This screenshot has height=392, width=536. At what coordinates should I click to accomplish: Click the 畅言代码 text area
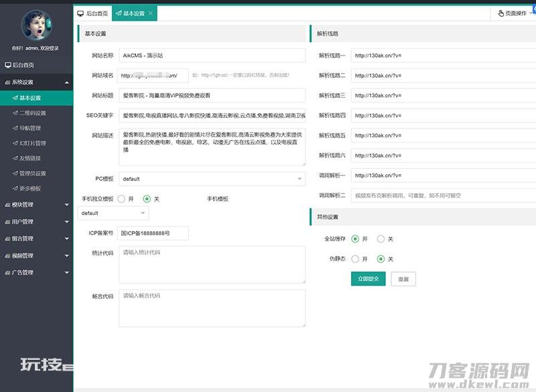coord(212,308)
